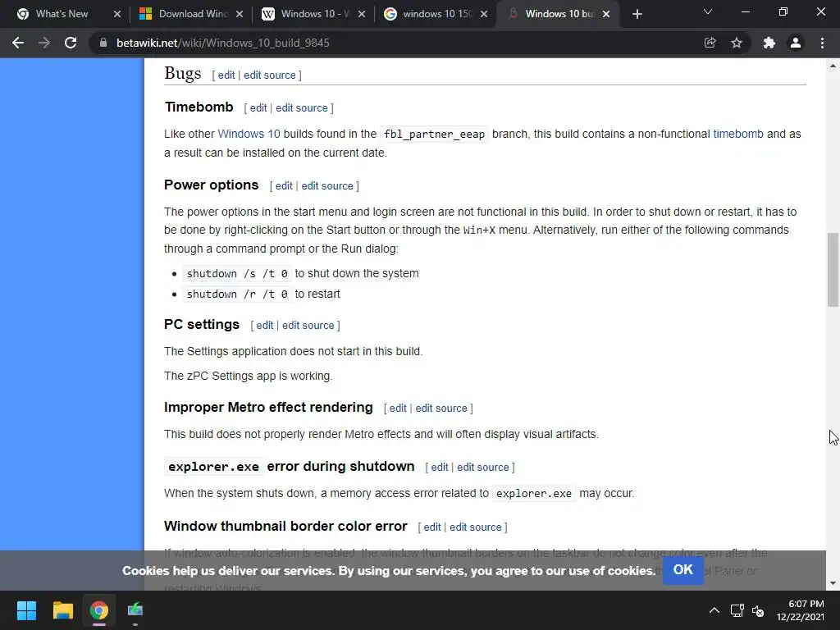Close the active Windows 10 build tab
840x630 pixels.
[x=606, y=14]
